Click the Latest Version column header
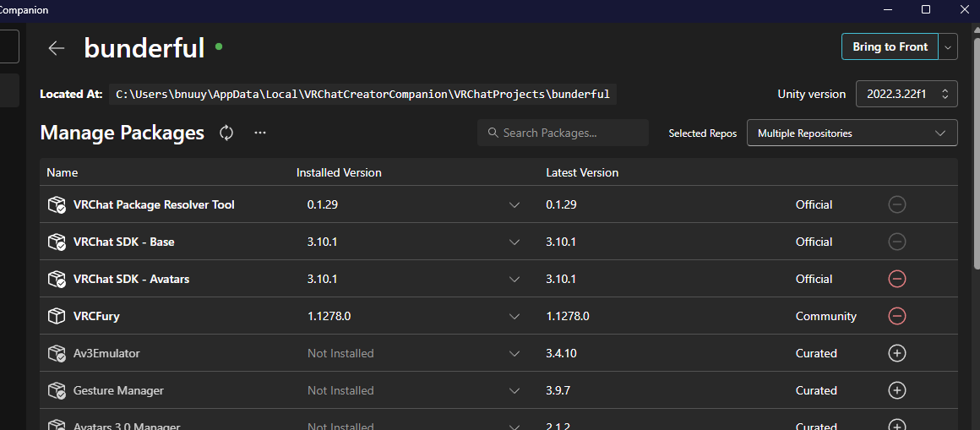 point(582,172)
